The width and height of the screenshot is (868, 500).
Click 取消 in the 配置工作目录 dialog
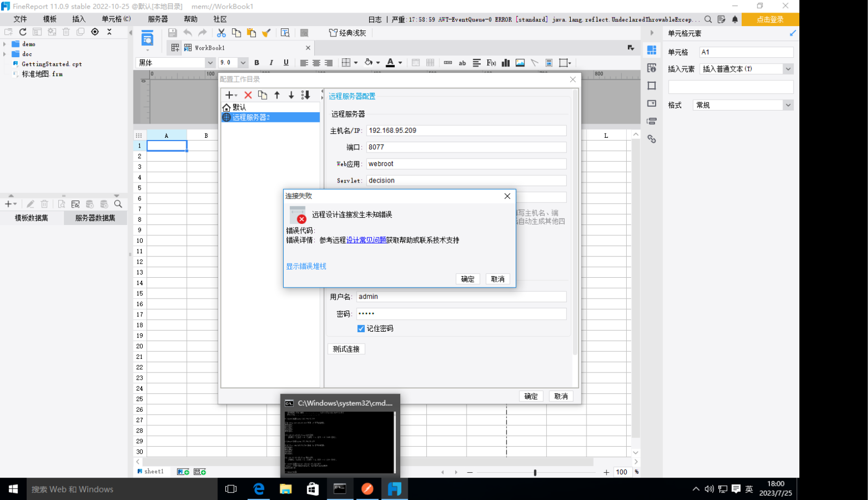pos(561,397)
